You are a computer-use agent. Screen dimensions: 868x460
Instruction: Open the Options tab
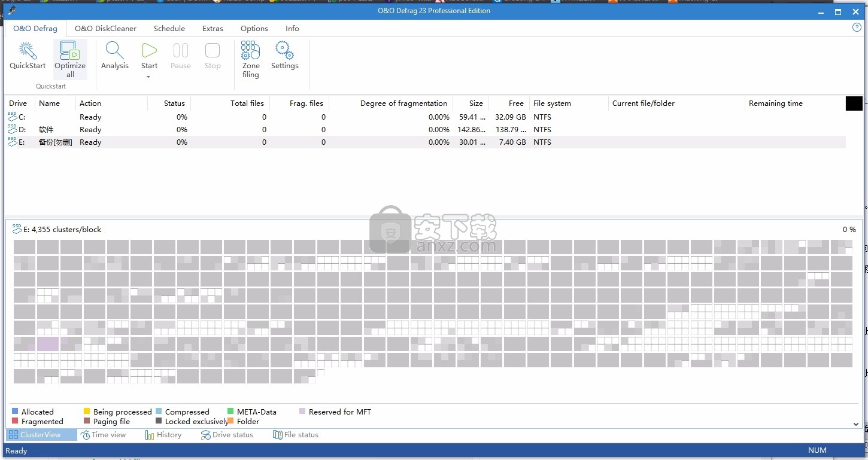[x=254, y=28]
